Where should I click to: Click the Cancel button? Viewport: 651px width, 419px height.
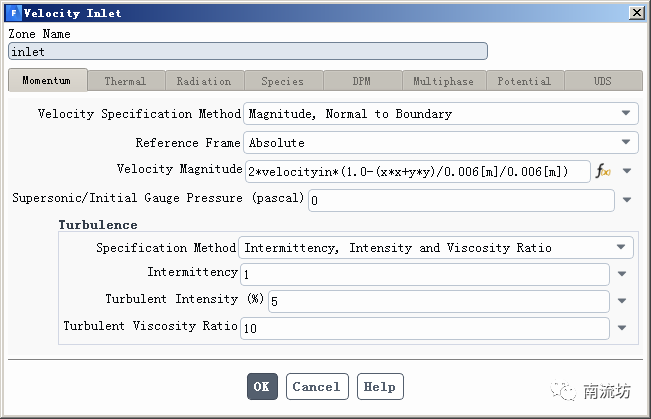pos(317,387)
